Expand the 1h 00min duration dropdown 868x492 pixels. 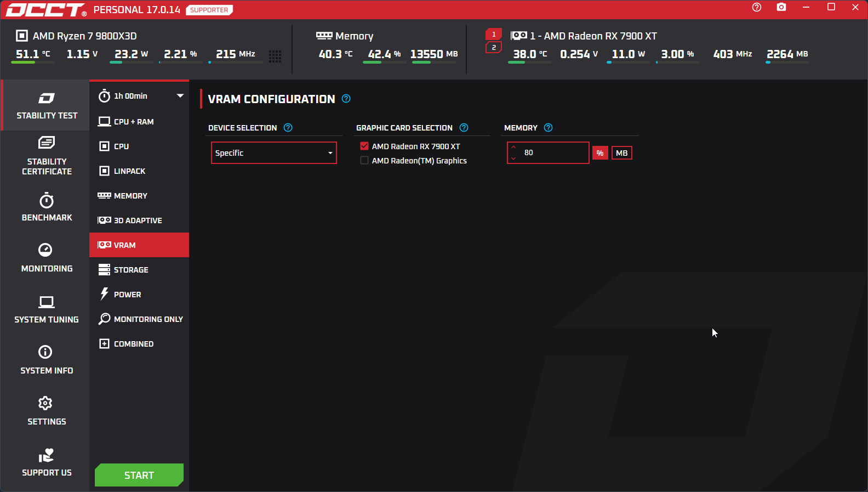(180, 96)
